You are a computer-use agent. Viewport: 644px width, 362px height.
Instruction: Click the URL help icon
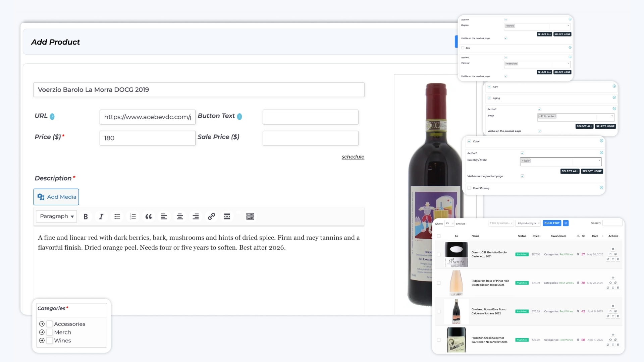point(52,117)
